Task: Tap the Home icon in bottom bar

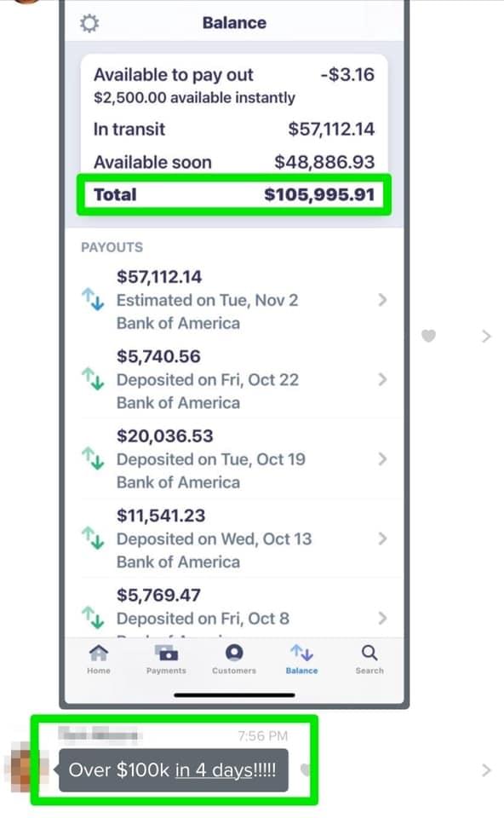Action: (99, 659)
